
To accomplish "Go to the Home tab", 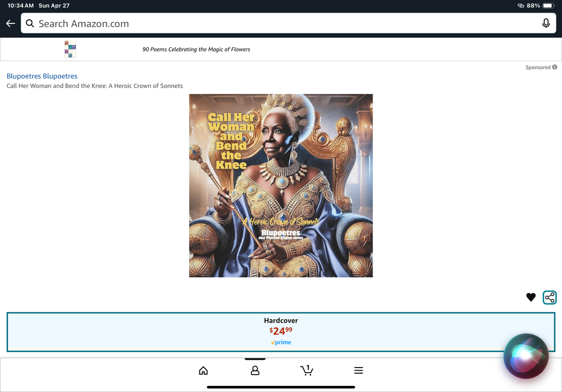I will coord(203,371).
